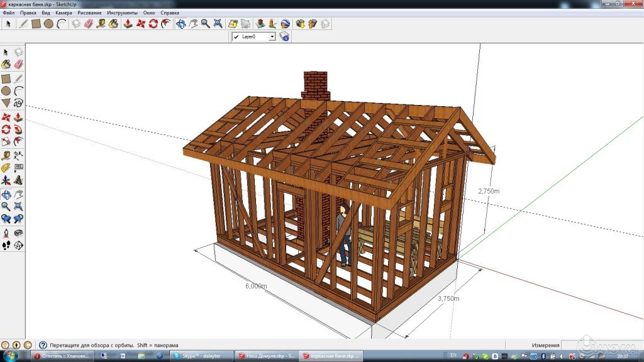Click Zoom Extents in the top toolbar
644x362 pixels.
pyautogui.click(x=218, y=24)
